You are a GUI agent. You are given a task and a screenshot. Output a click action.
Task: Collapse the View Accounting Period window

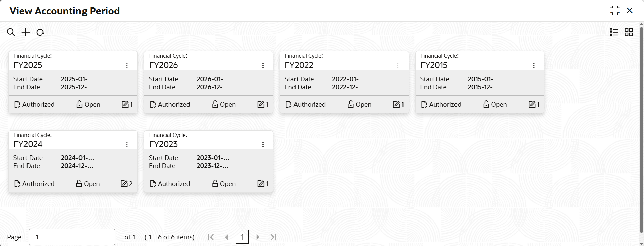pyautogui.click(x=615, y=11)
